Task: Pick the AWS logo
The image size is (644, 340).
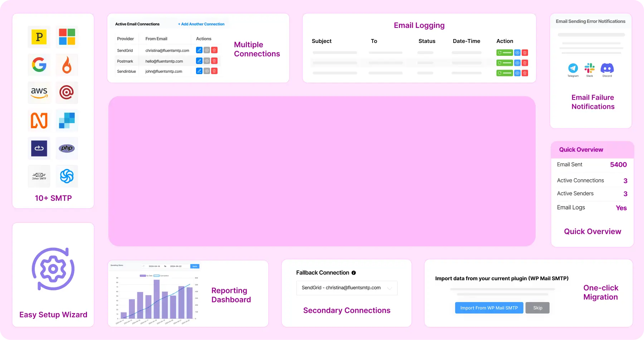Action: [39, 93]
